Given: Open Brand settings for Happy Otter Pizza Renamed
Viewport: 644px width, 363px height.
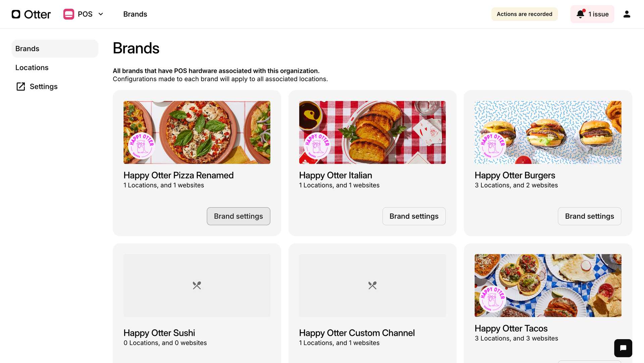Looking at the screenshot, I should [x=238, y=216].
